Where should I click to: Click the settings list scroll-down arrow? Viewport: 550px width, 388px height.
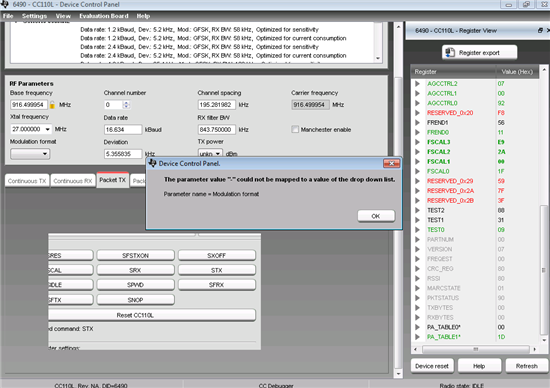point(378,58)
